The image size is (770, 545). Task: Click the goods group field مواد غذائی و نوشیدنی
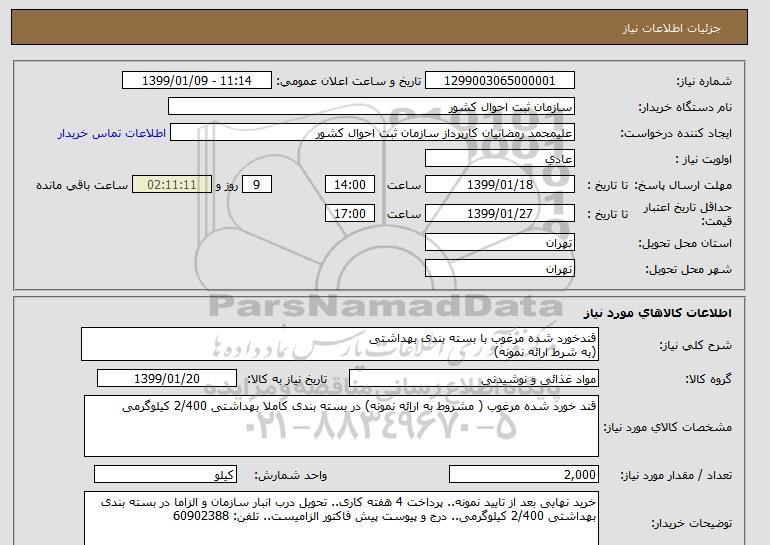point(474,379)
